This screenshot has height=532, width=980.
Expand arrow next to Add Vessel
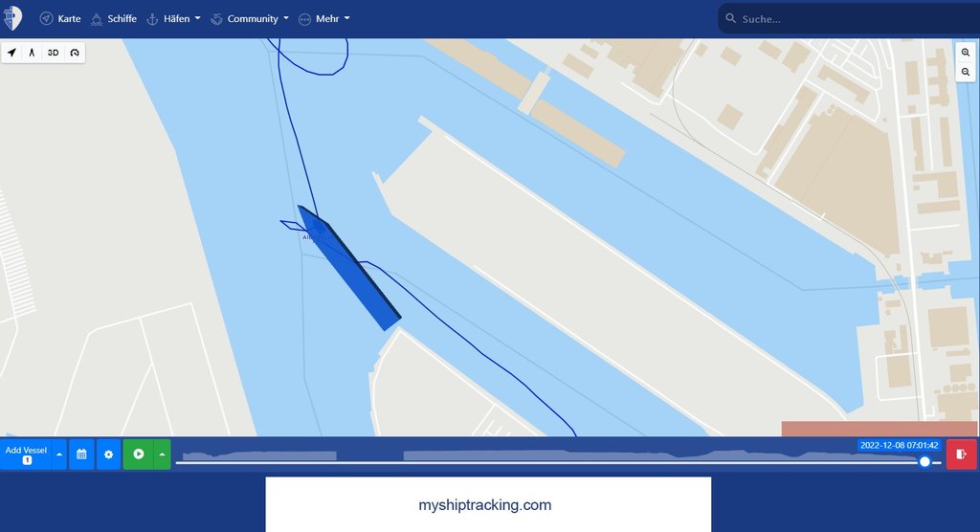pos(59,454)
